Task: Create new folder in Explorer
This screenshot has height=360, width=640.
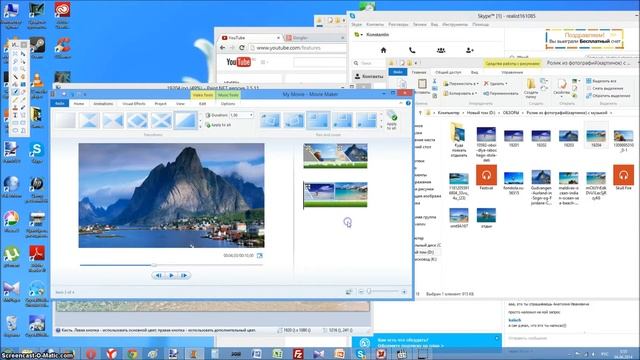Action: [531, 88]
